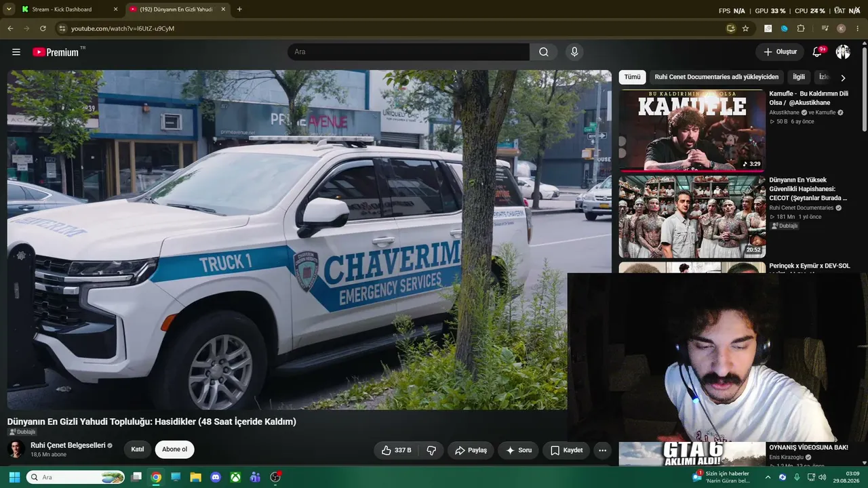Screen dimensions: 868x488
Task: Launch Xbox app from the taskbar
Action: tap(235, 477)
